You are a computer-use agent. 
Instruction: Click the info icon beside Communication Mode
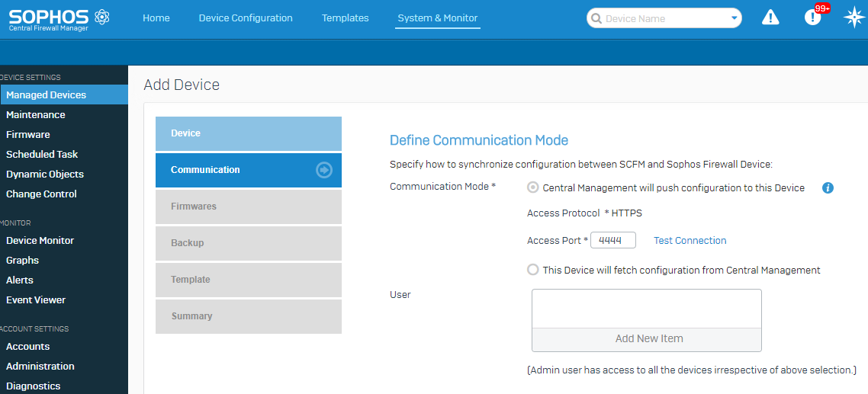pyautogui.click(x=828, y=188)
